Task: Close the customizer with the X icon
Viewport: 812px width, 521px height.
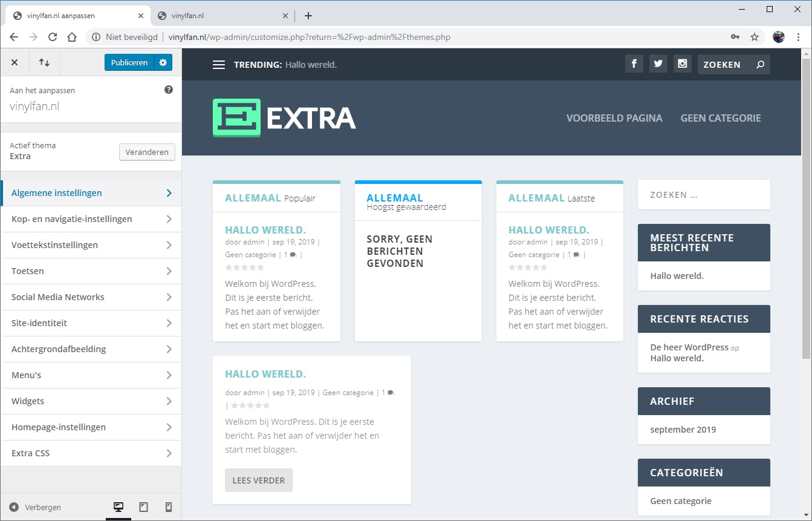Action: (15, 62)
